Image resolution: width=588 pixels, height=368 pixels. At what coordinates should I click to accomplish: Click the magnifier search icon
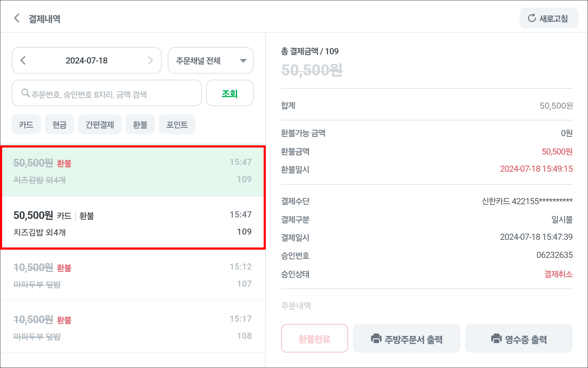point(26,93)
